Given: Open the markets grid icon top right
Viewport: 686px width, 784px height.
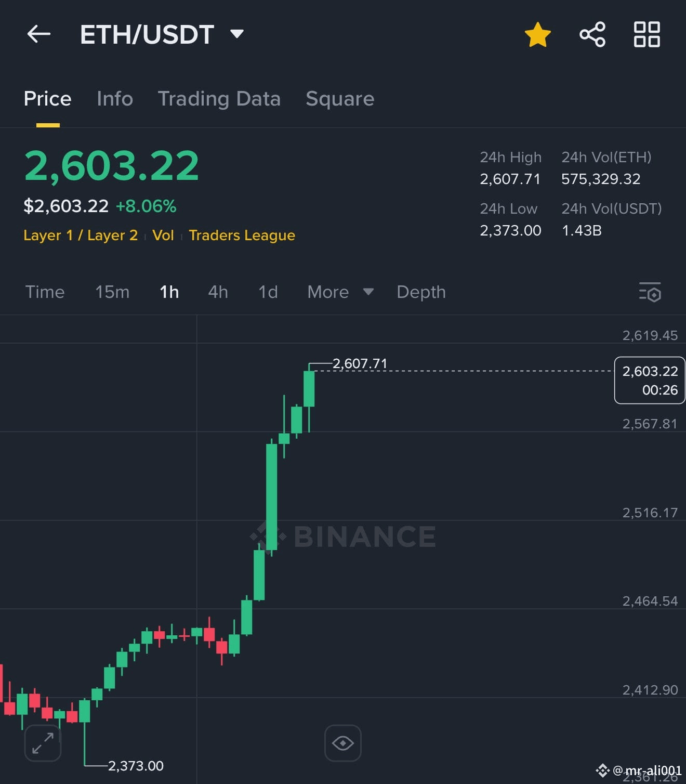Looking at the screenshot, I should click(647, 34).
